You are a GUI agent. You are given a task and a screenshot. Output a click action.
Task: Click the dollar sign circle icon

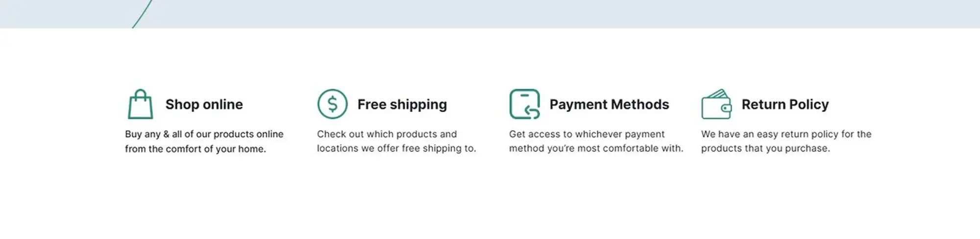[x=332, y=104]
